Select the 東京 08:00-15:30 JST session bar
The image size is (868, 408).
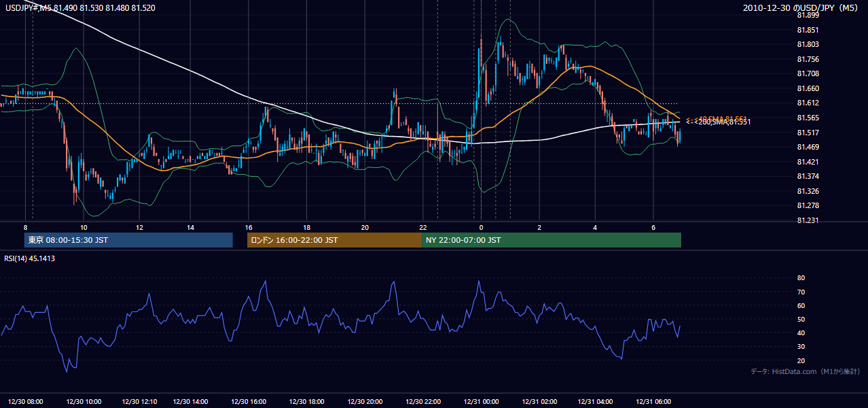(x=128, y=240)
